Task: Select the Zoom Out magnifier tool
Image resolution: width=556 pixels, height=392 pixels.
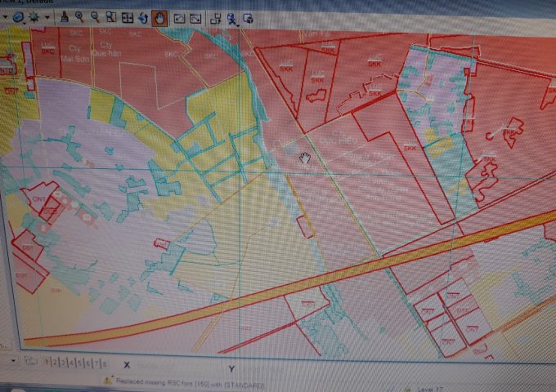Action: coord(96,16)
